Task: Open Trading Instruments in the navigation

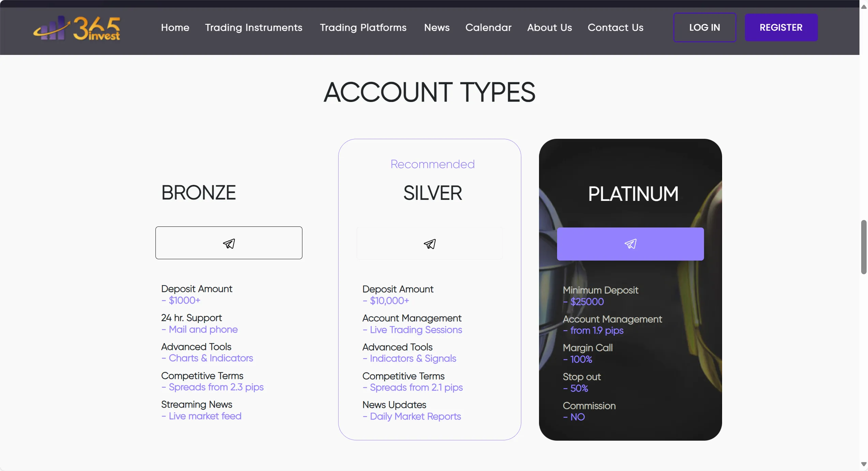Action: (254, 28)
